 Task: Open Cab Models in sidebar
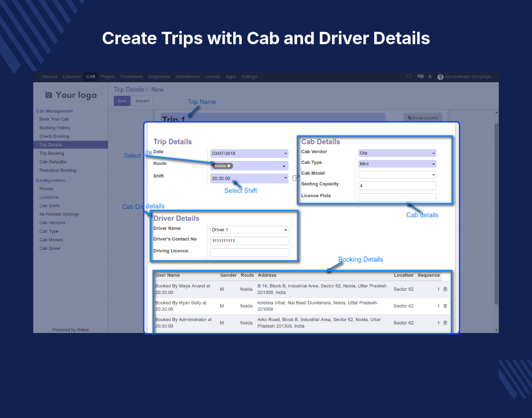51,239
